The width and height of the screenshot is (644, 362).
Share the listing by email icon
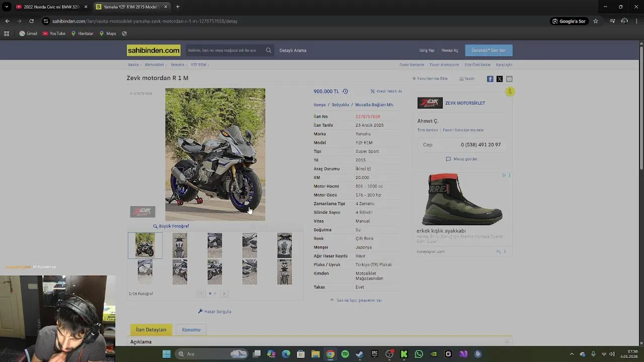(509, 79)
